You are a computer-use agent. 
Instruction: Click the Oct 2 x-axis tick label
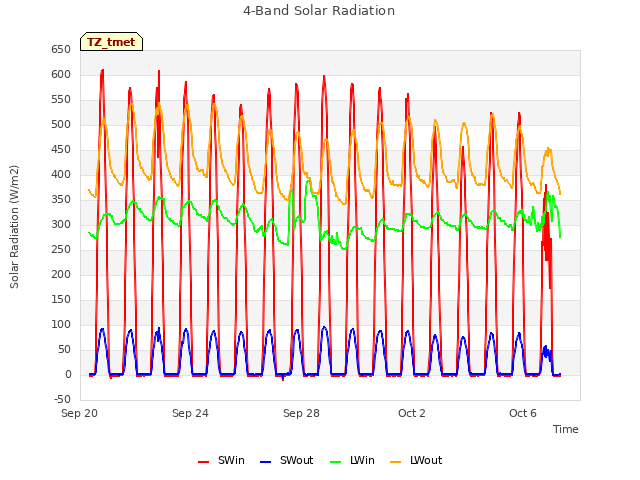coord(412,413)
